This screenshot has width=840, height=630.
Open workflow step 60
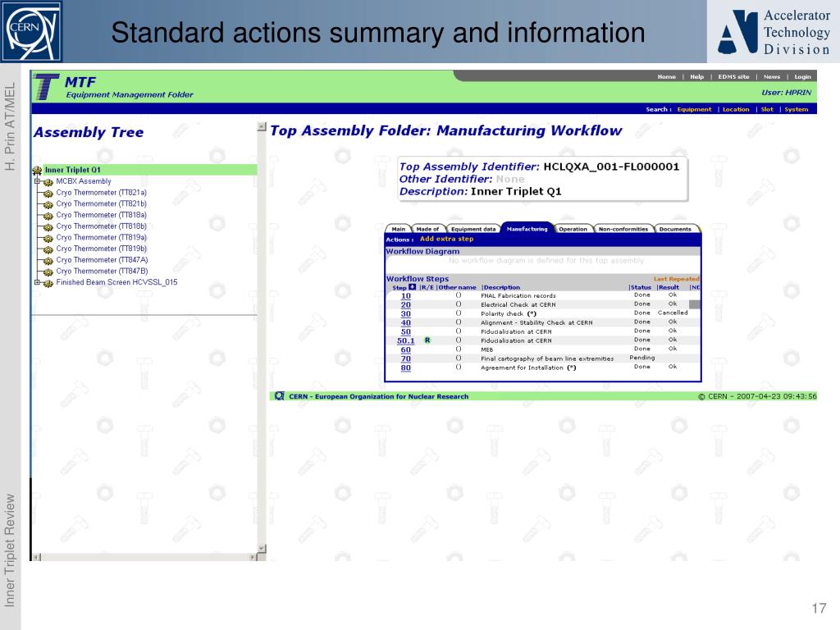click(405, 349)
